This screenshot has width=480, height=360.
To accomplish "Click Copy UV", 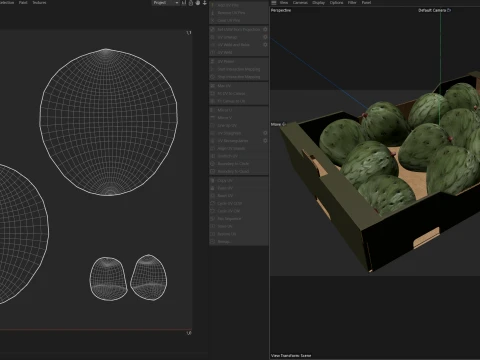I will 239,180.
